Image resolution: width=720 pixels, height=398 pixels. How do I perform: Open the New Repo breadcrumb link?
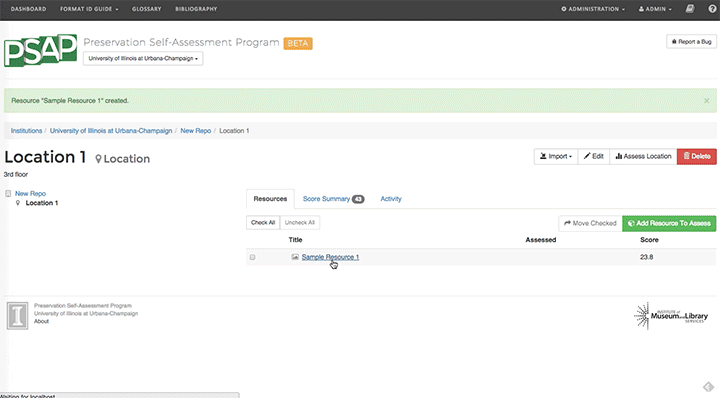click(x=196, y=131)
